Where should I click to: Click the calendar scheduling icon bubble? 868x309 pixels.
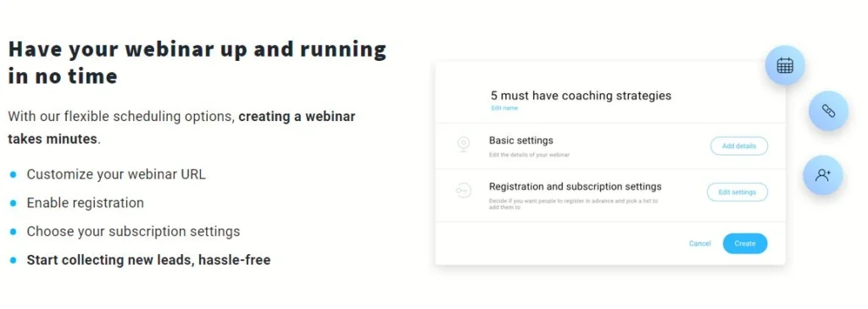[784, 65]
